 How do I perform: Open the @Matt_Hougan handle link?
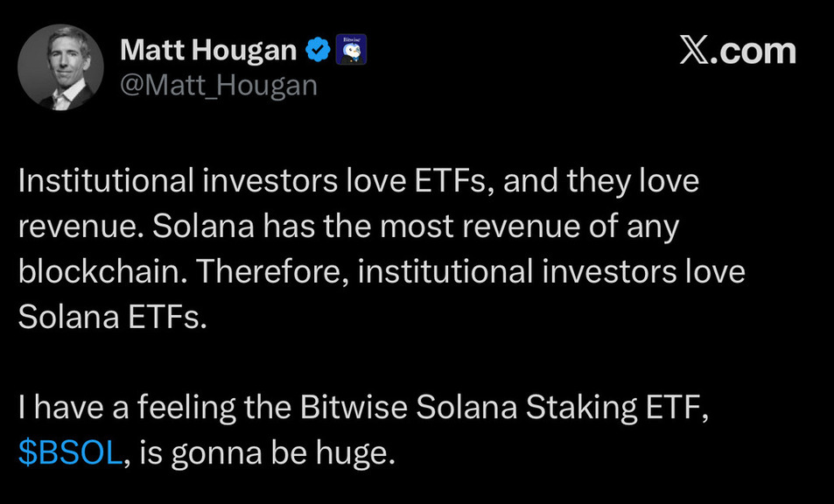(217, 85)
